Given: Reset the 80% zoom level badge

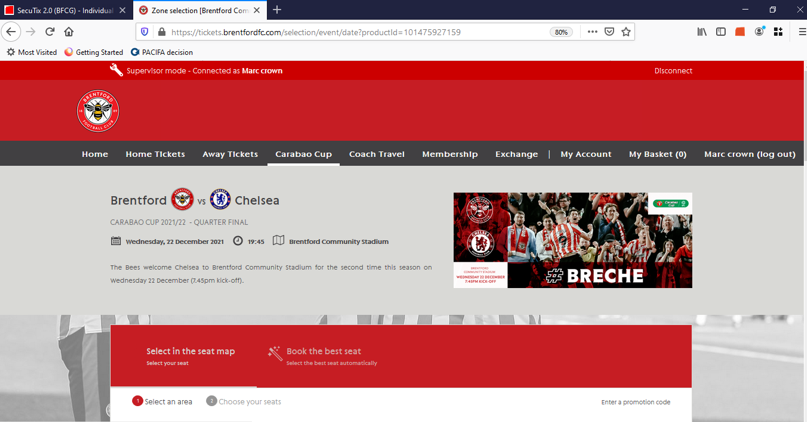Looking at the screenshot, I should point(561,32).
